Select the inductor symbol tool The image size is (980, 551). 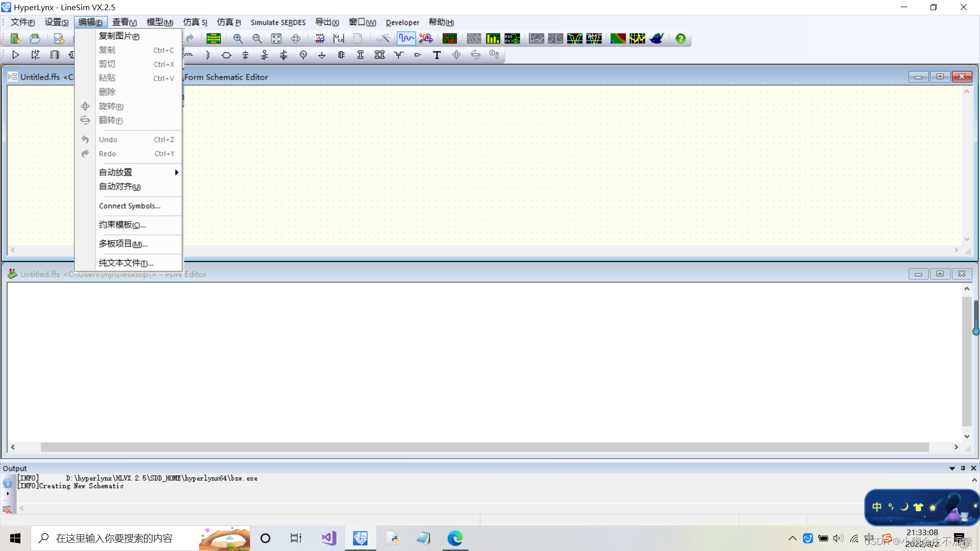click(207, 55)
